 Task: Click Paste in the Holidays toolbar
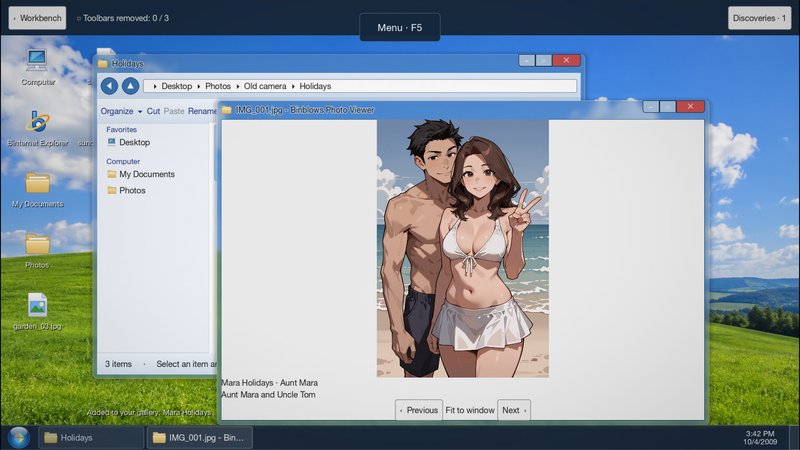coord(174,111)
